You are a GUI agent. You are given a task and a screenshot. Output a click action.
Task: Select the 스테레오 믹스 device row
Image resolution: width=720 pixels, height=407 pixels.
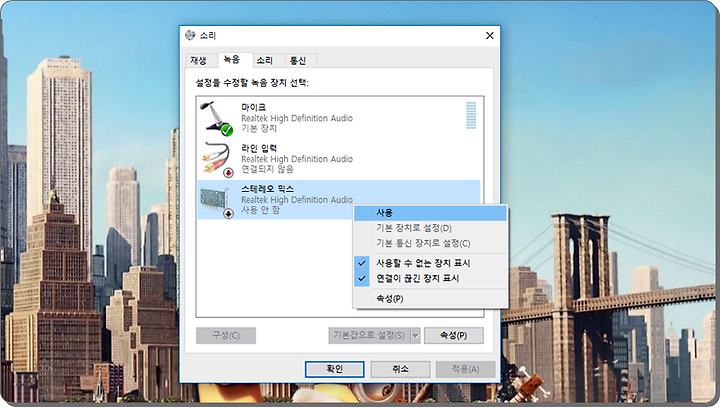(x=339, y=200)
